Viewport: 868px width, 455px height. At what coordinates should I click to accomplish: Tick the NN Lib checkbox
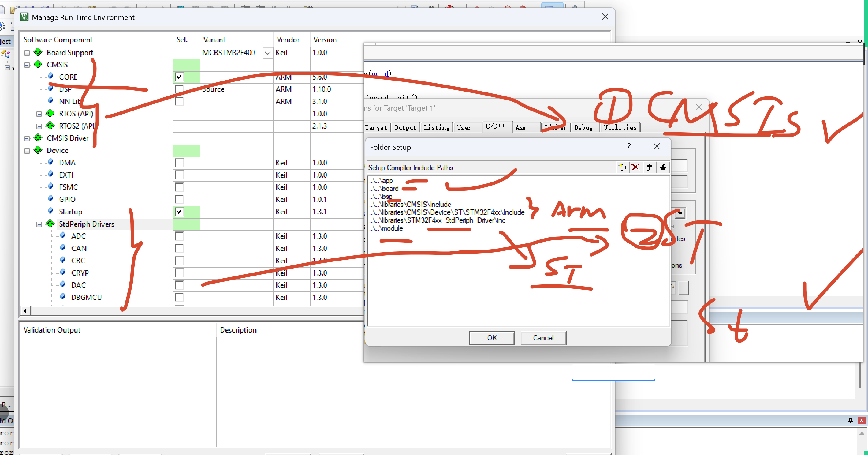point(180,101)
